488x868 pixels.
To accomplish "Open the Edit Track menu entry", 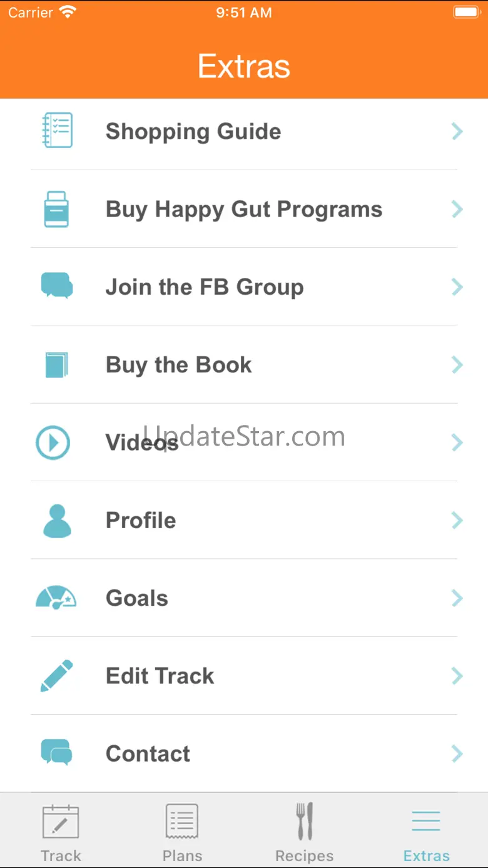I will pyautogui.click(x=160, y=676).
